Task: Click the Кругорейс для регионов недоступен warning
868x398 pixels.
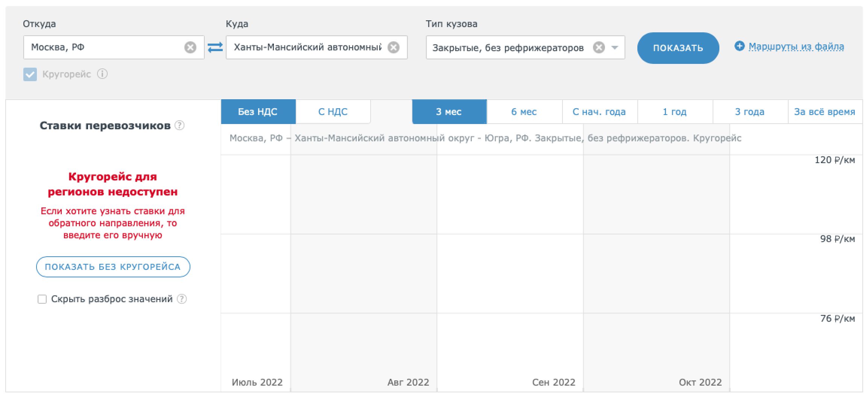Action: point(112,184)
